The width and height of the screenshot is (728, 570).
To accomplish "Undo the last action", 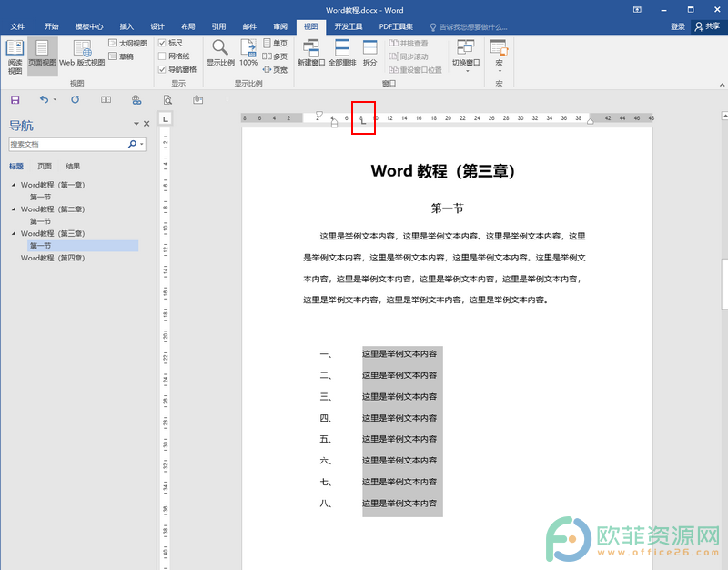I will 44,99.
